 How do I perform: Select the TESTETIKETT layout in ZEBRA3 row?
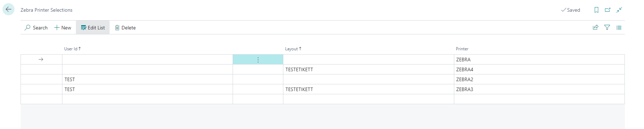[x=368, y=89]
